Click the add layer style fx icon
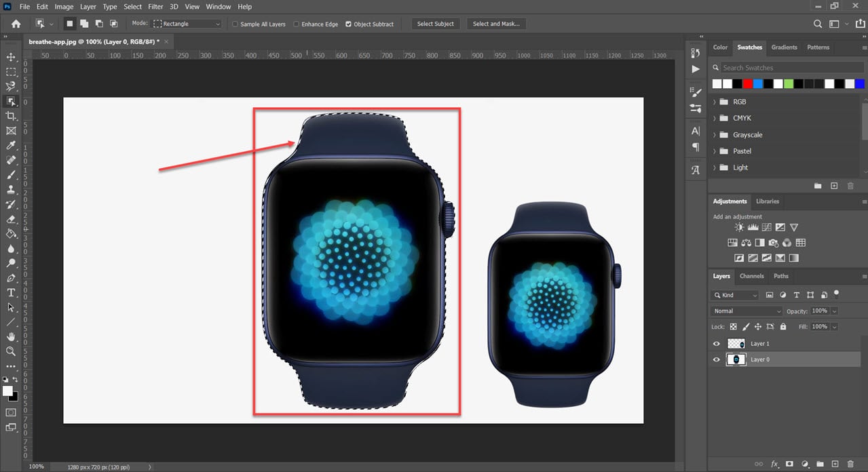 point(774,465)
